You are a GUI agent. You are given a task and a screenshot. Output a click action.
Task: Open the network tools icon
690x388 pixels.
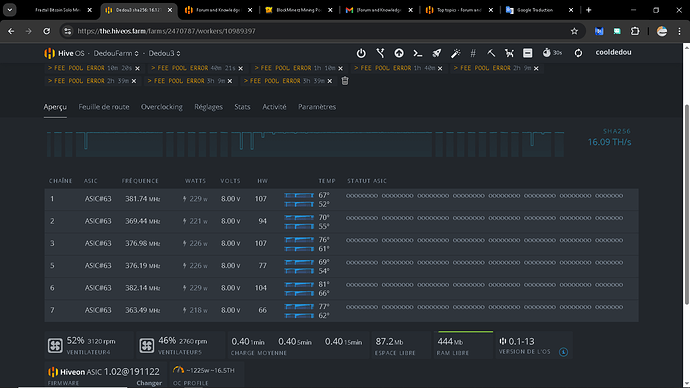(x=380, y=53)
